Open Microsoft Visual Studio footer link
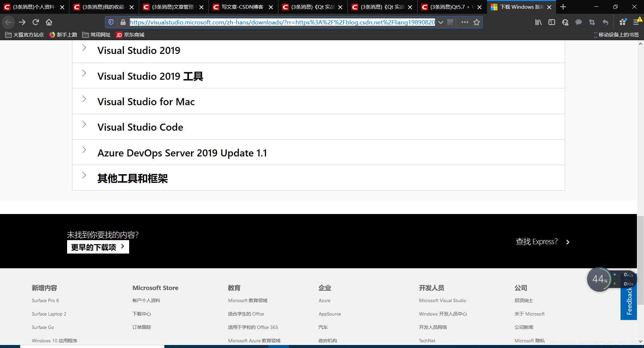This screenshot has width=644, height=348. coord(442,300)
